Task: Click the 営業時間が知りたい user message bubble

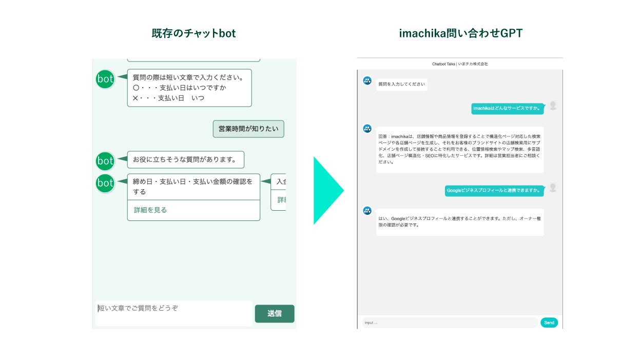Action: tap(248, 129)
